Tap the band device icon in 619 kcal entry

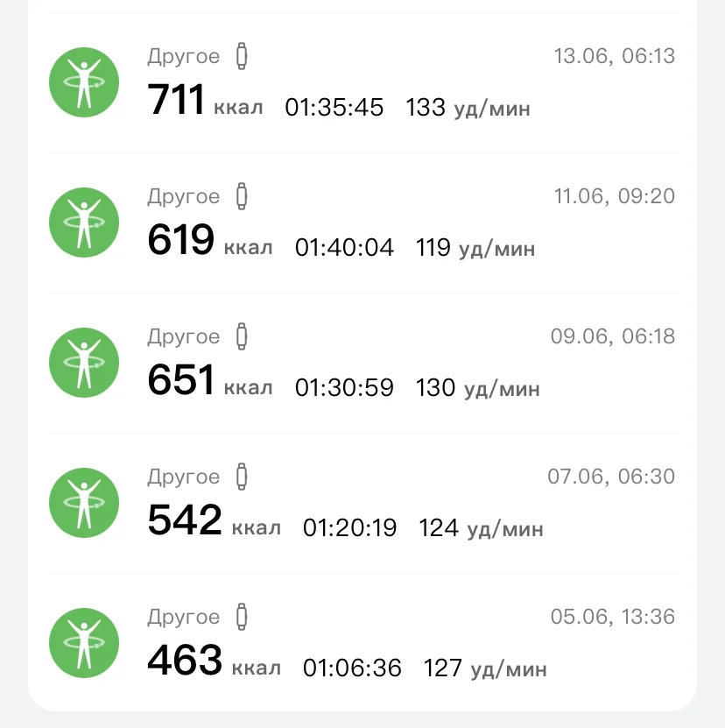coord(242,197)
